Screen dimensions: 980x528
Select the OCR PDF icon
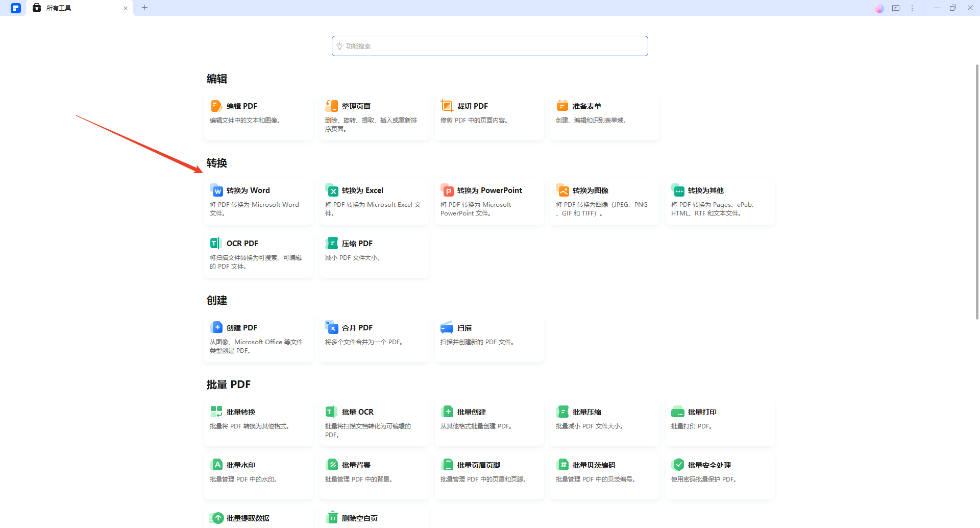point(216,244)
